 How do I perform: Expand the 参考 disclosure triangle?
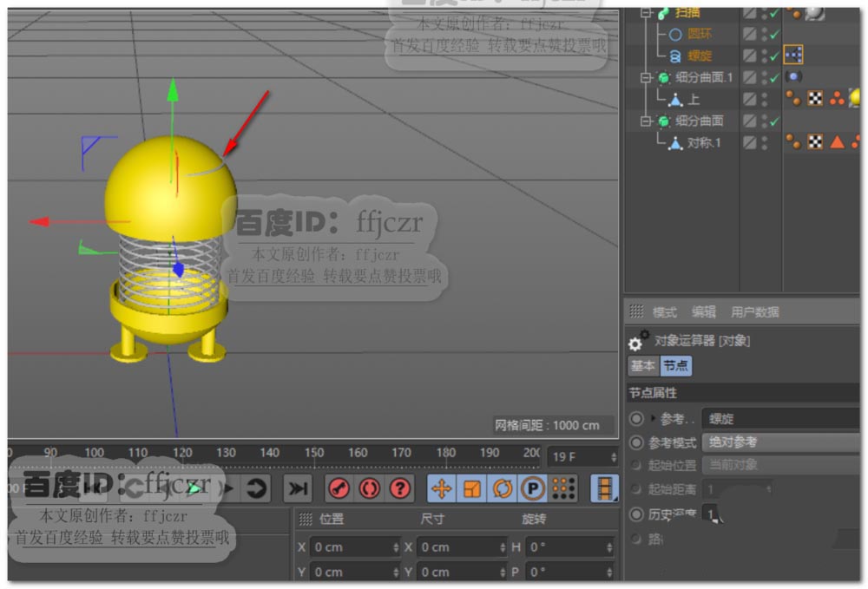(654, 418)
